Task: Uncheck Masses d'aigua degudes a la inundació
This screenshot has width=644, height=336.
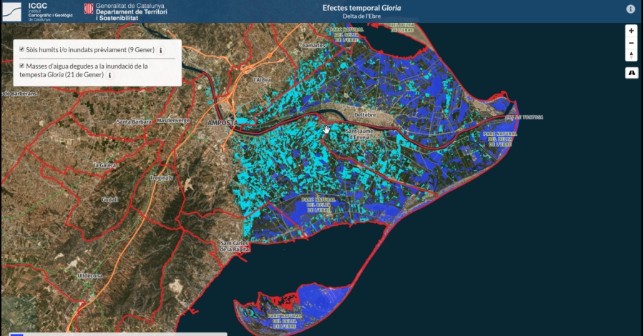Action: click(x=21, y=66)
